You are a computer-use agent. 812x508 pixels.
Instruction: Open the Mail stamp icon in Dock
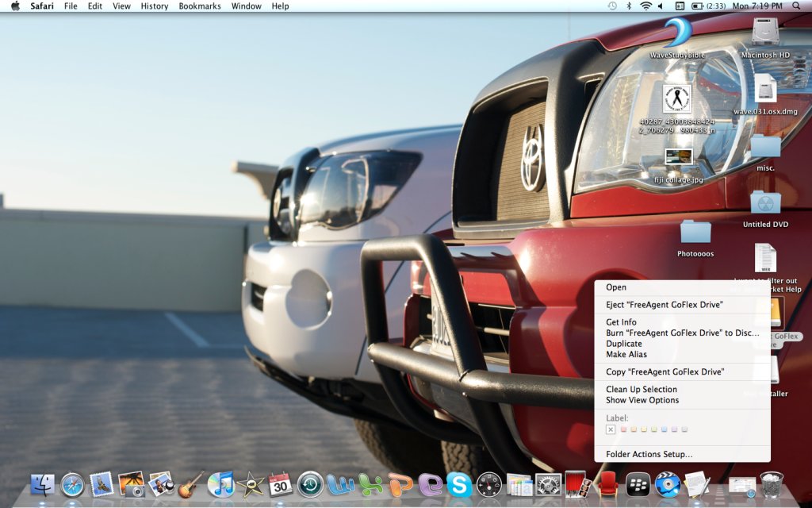[x=101, y=485]
